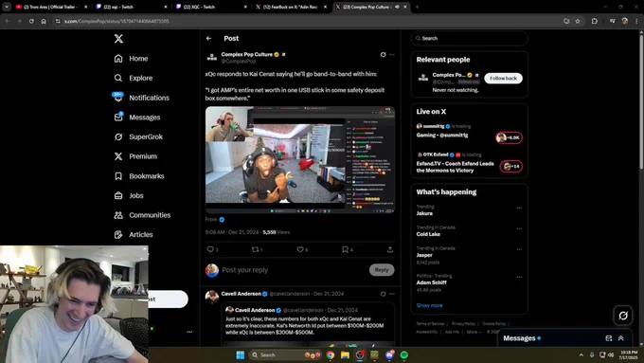
Task: Open Premium in the sidebar
Action: [135, 156]
